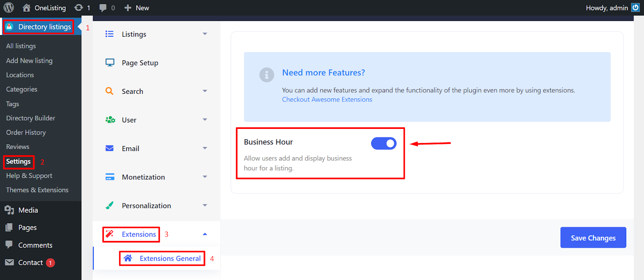
Task: Click the Monetization card icon
Action: (110, 177)
